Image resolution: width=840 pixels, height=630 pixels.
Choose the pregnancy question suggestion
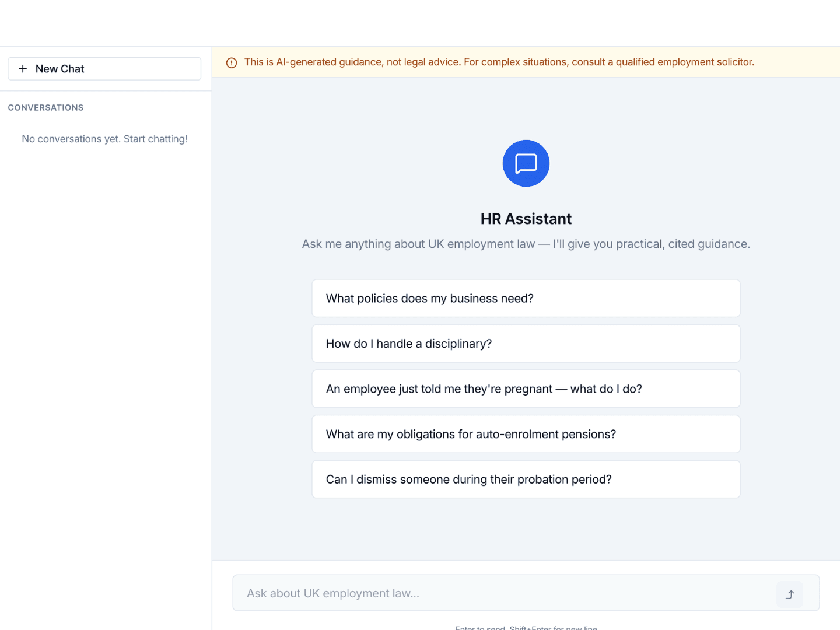coord(526,388)
